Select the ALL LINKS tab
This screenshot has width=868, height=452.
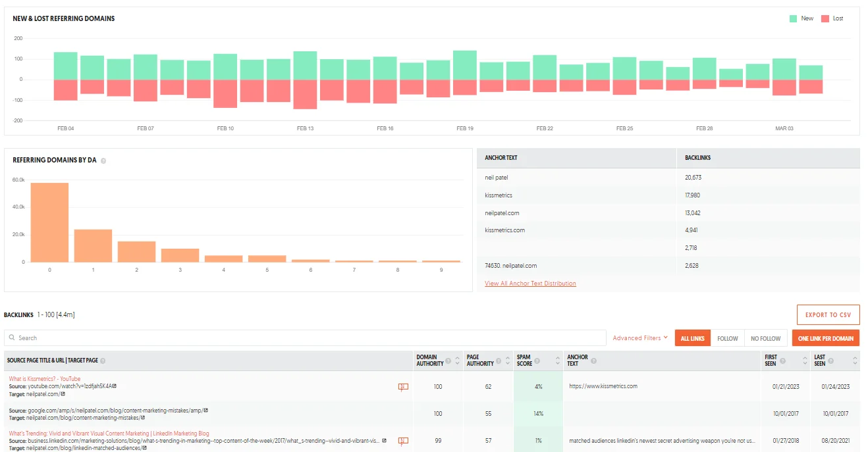pyautogui.click(x=693, y=338)
